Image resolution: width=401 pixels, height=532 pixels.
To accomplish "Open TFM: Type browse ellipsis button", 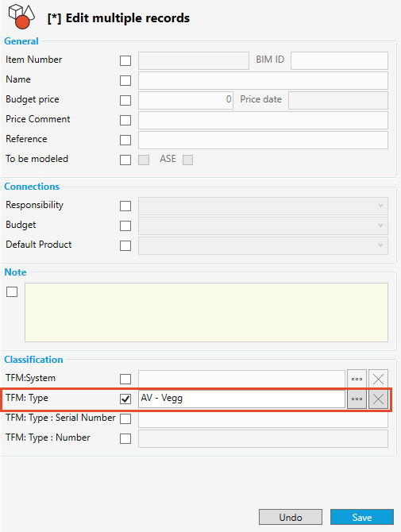I will click(357, 399).
